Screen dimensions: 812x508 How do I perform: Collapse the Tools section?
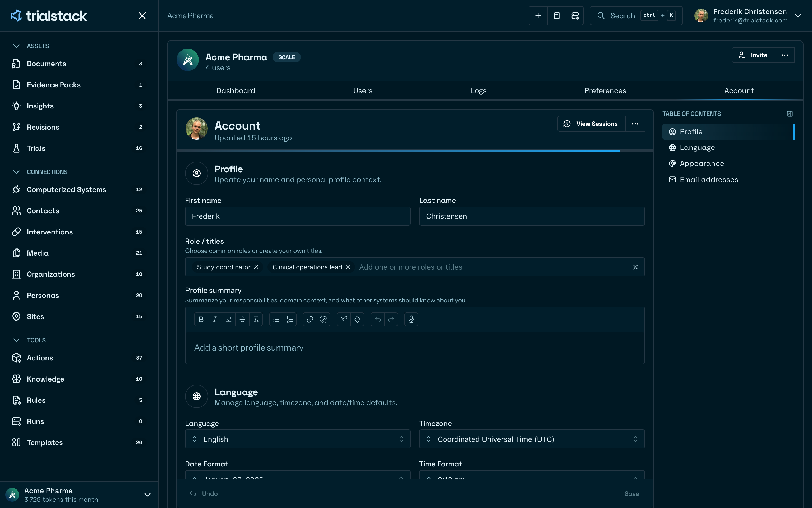coord(16,340)
